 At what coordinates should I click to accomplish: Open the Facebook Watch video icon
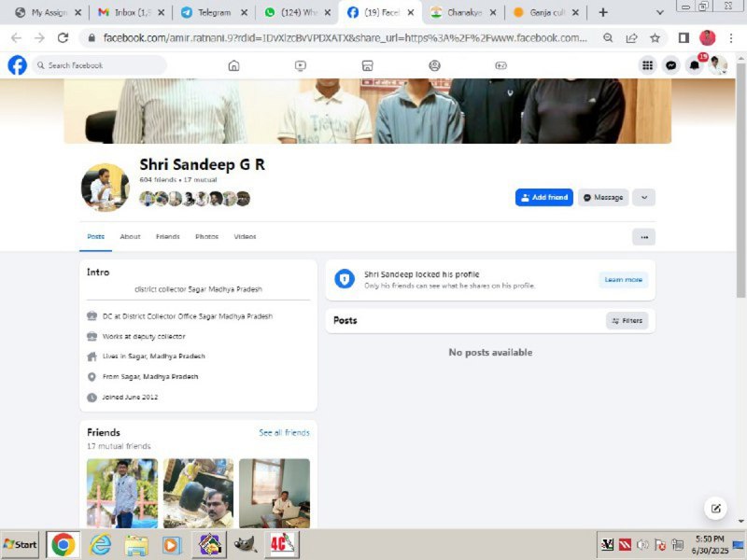(301, 65)
